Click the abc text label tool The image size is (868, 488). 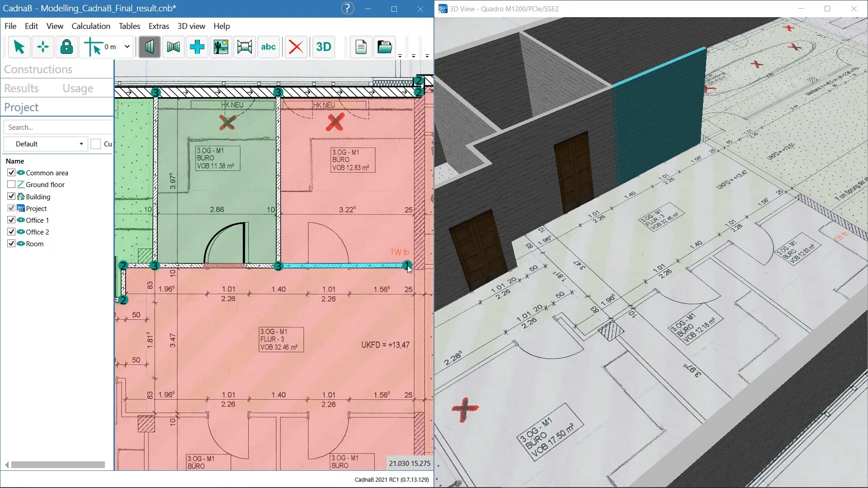(x=268, y=47)
